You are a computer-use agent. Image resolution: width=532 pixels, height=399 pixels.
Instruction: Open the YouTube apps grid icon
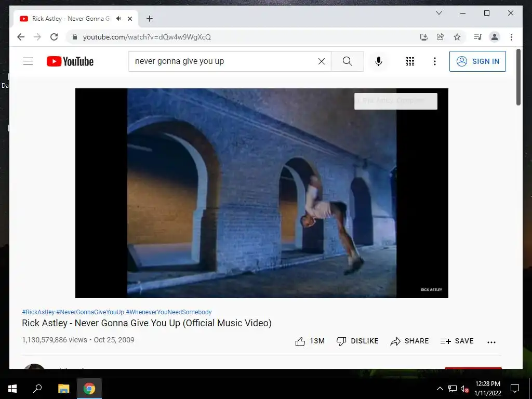click(x=410, y=61)
